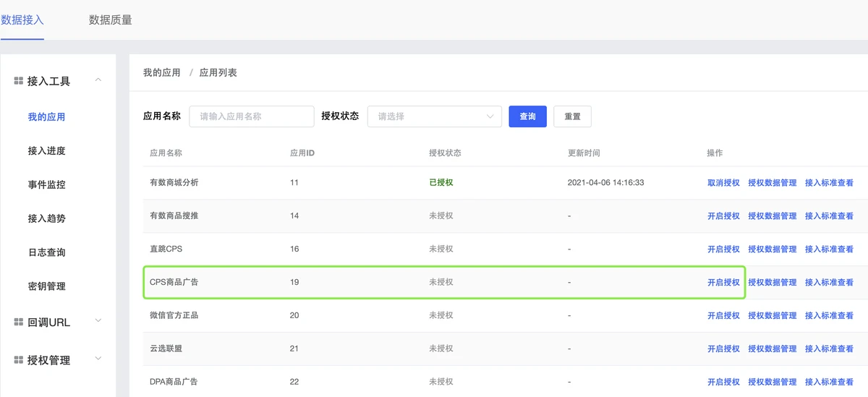Open 密钥管理 in the sidebar
The width and height of the screenshot is (868, 397).
pyautogui.click(x=46, y=287)
